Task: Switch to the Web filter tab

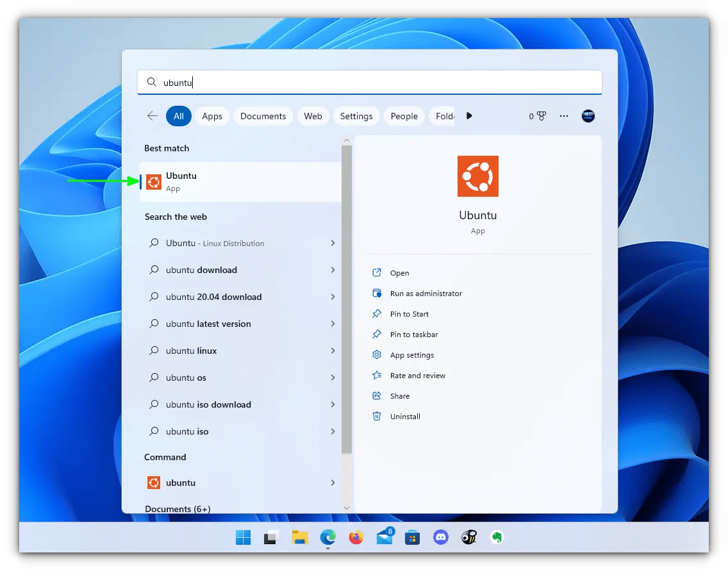Action: [x=313, y=116]
